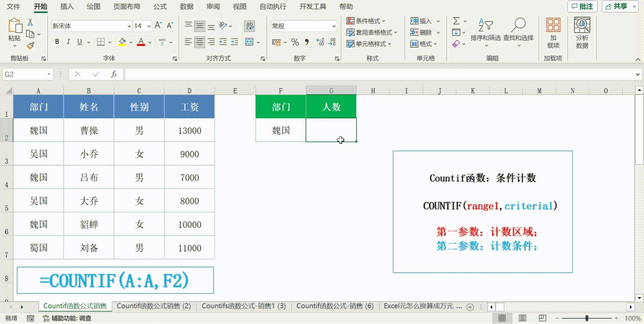The image size is (644, 324).
Task: Apply the yellow fill color
Action: point(122,42)
